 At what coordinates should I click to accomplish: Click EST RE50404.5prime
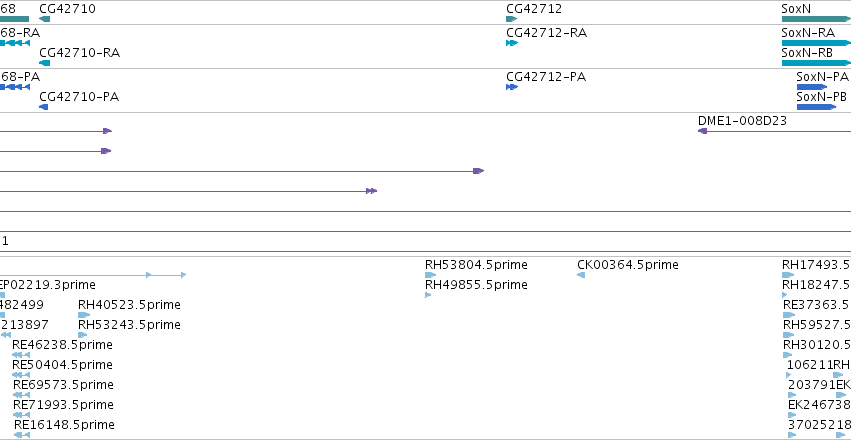point(21,375)
